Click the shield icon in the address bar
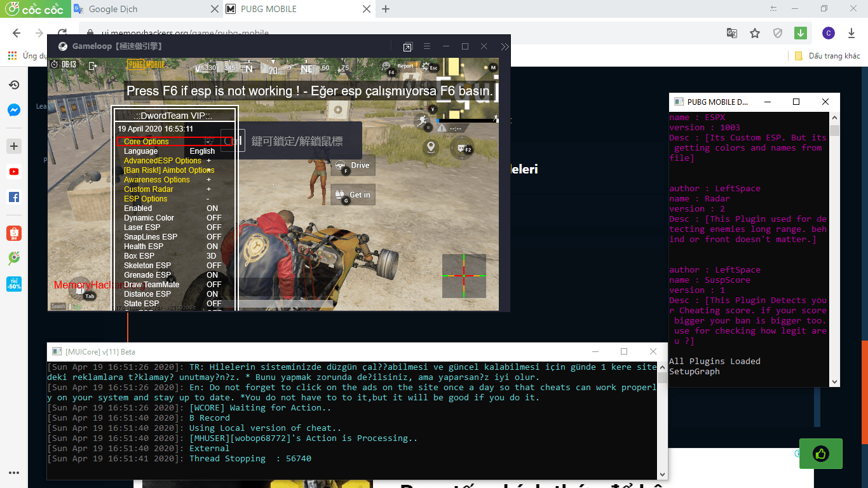Image resolution: width=868 pixels, height=488 pixels. tap(777, 33)
